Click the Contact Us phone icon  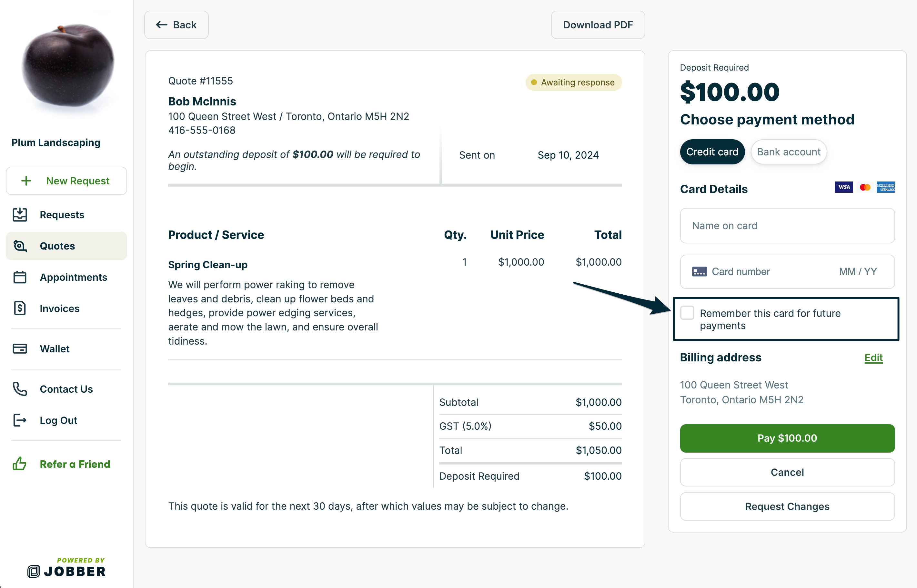20,389
